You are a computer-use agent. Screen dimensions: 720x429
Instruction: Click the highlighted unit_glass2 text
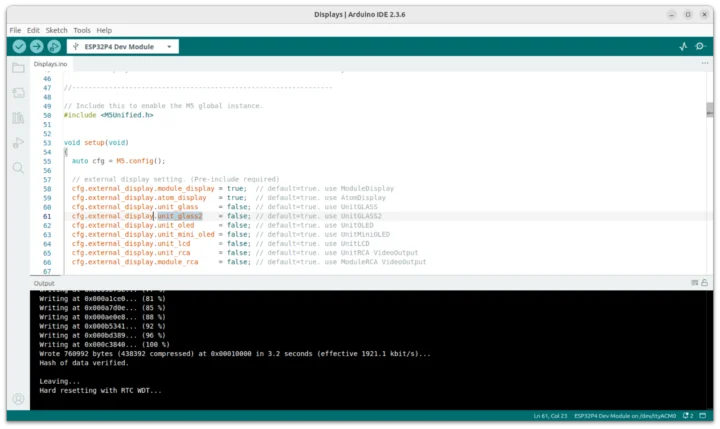180,216
